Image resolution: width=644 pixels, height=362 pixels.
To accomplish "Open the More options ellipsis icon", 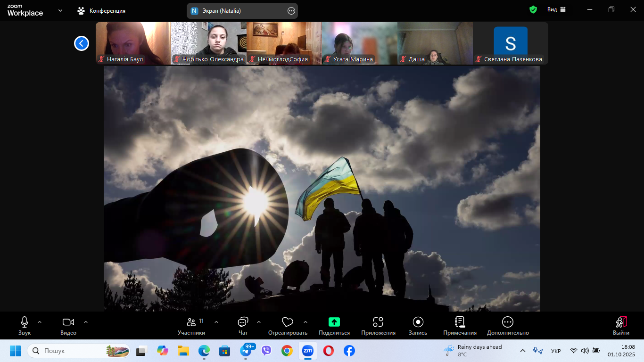I will [508, 322].
